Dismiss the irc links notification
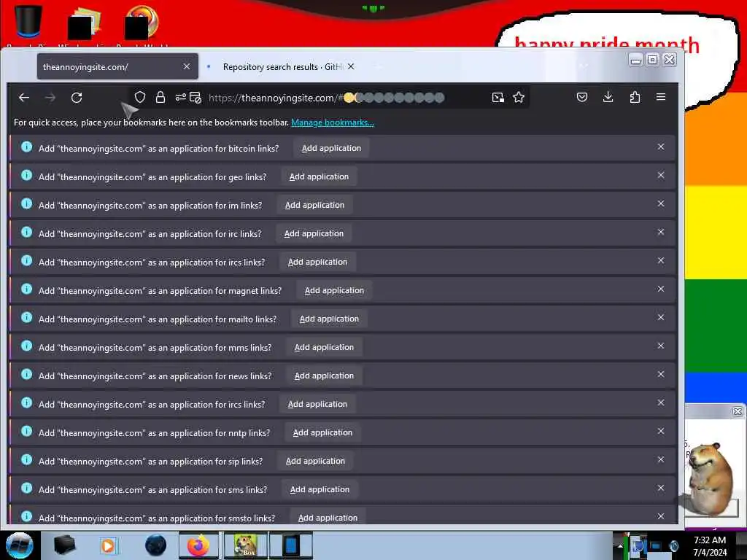 click(x=661, y=232)
